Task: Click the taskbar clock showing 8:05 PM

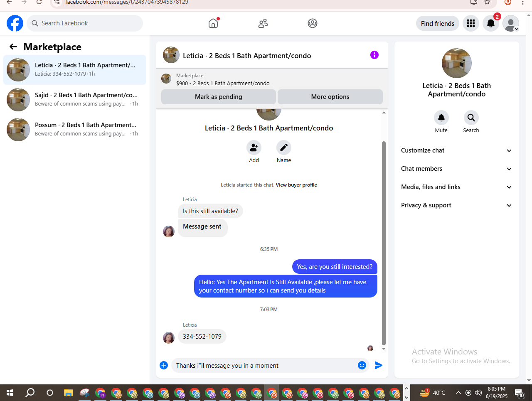Action: [x=497, y=393]
